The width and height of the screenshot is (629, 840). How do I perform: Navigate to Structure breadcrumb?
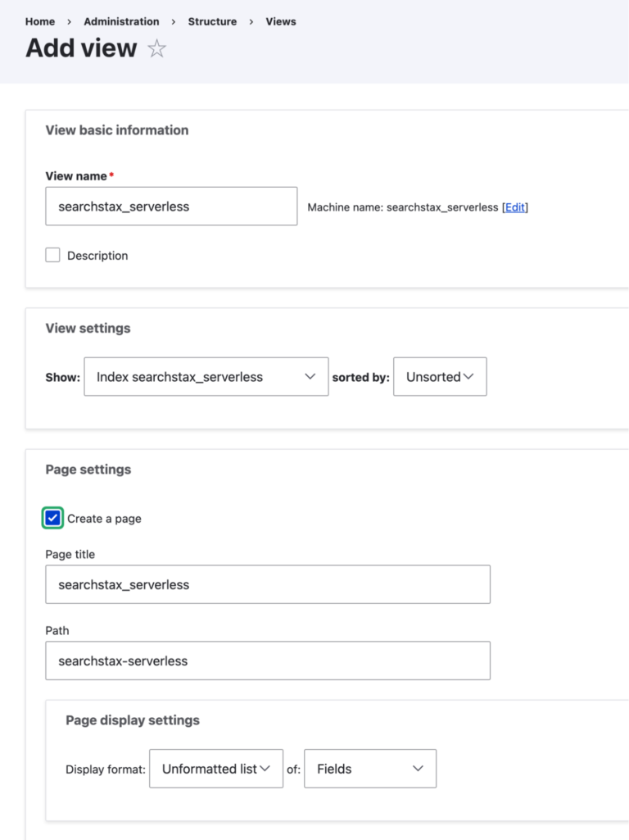212,21
